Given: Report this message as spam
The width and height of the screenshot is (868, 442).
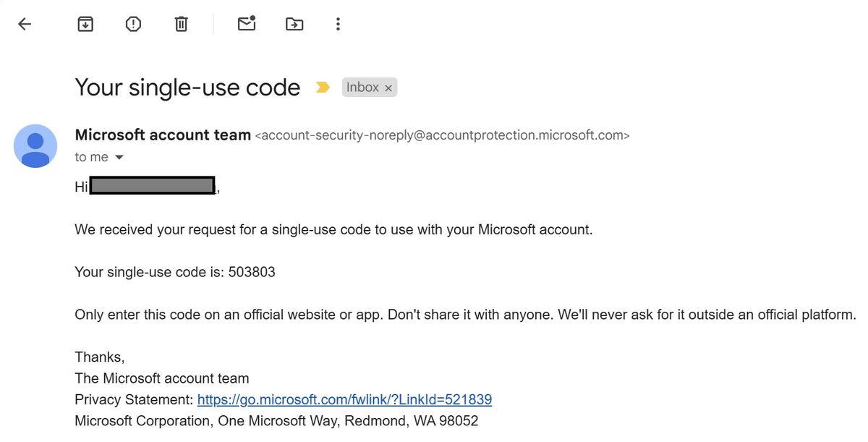Looking at the screenshot, I should (133, 24).
